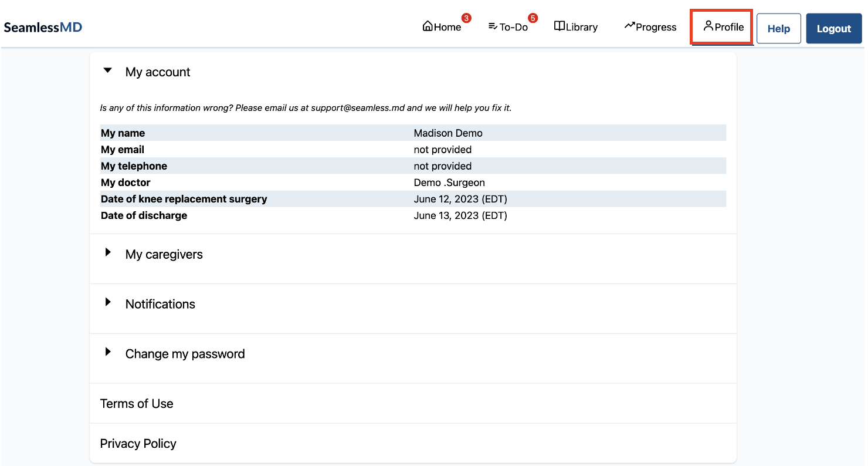
Task: Click the red badge 3 on Home
Action: (466, 18)
